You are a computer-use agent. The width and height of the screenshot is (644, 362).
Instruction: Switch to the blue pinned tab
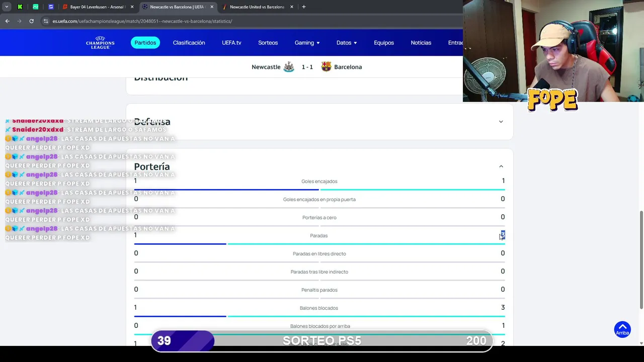51,7
